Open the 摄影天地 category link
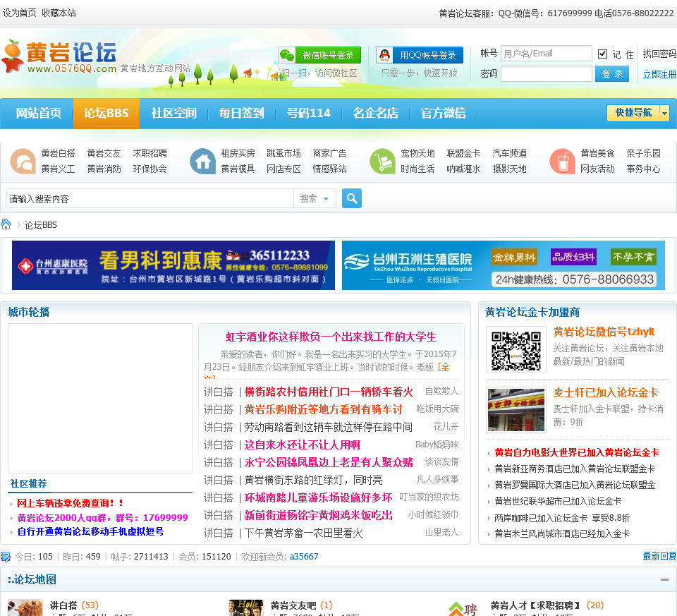Viewport: 677px width, 616px height. click(509, 169)
